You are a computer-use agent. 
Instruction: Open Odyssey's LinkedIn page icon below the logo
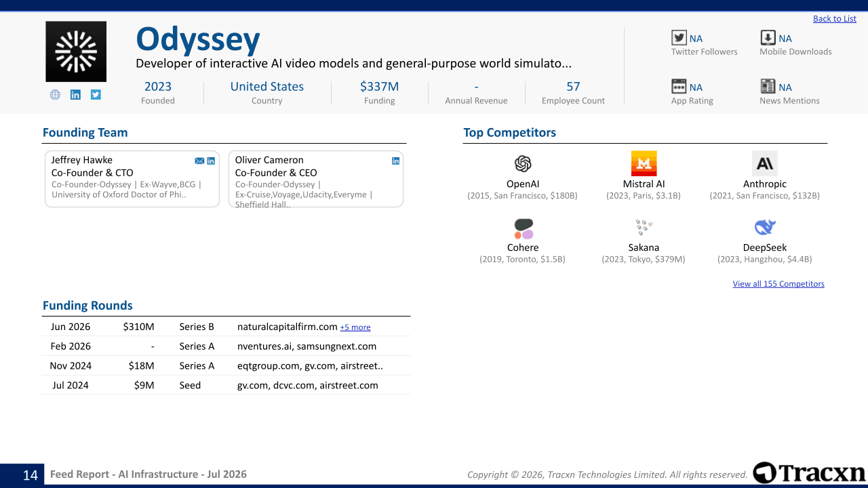pos(75,95)
